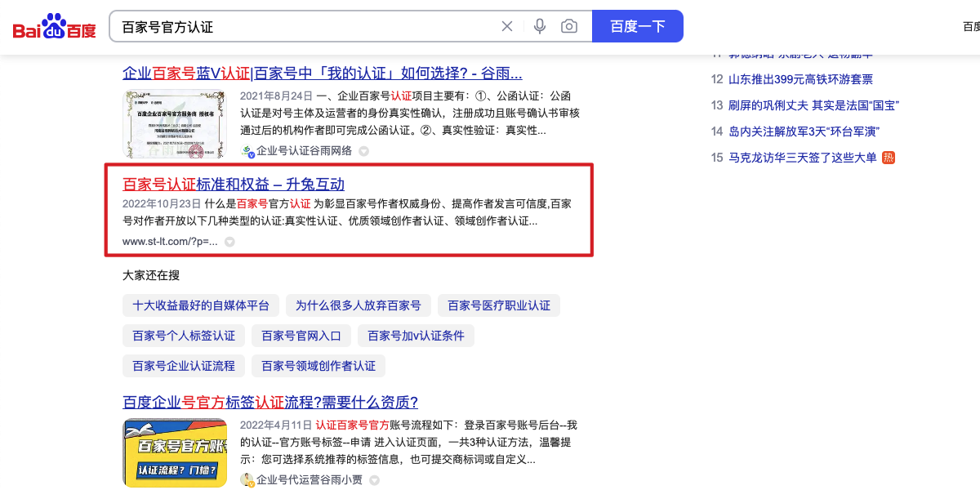Clear the search box with X icon

click(x=507, y=27)
